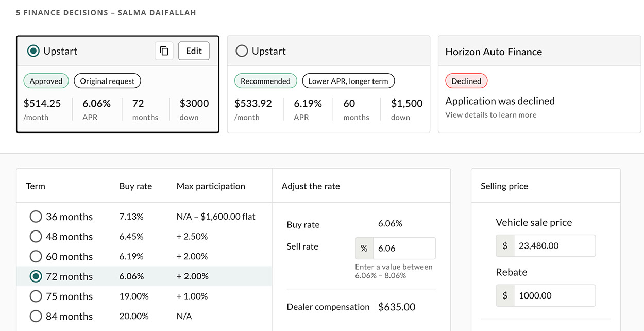The height and width of the screenshot is (331, 644).
Task: Select the 72 months term radio
Action: pyautogui.click(x=36, y=276)
